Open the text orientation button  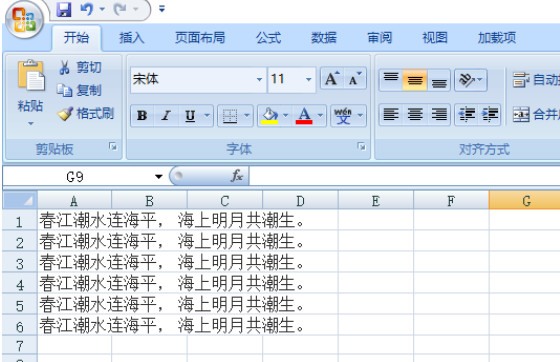pos(471,80)
